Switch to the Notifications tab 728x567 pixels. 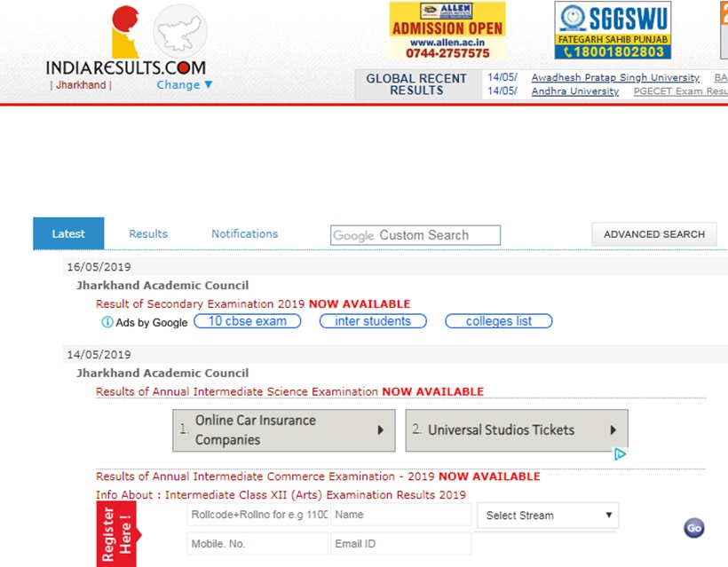pyautogui.click(x=245, y=234)
